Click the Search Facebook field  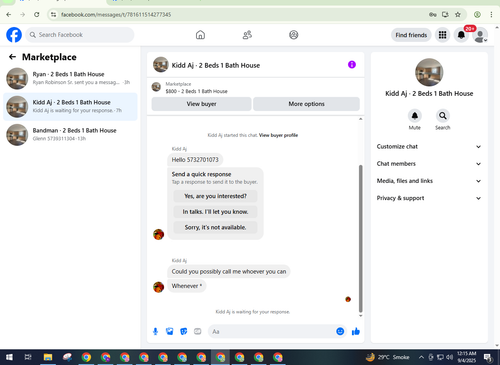[x=80, y=35]
